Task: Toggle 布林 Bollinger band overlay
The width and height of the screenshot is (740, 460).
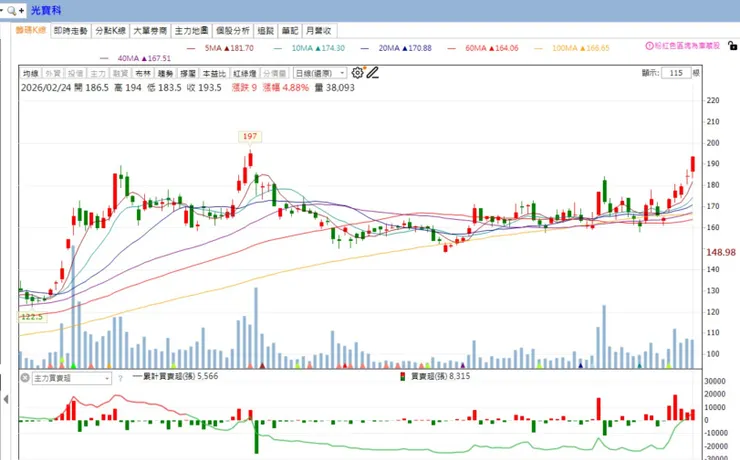Action: (143, 74)
